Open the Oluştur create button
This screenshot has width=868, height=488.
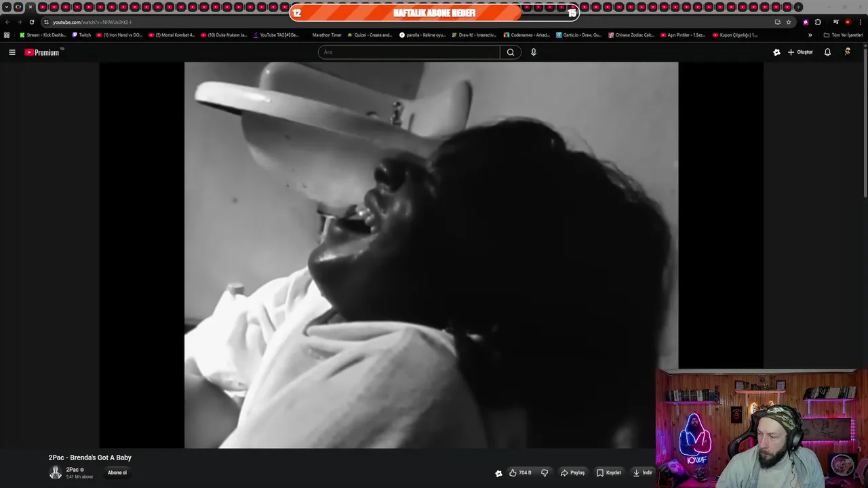(x=800, y=52)
